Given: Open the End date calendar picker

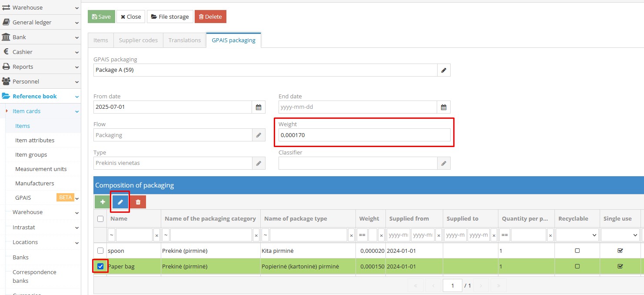Looking at the screenshot, I should (x=444, y=107).
